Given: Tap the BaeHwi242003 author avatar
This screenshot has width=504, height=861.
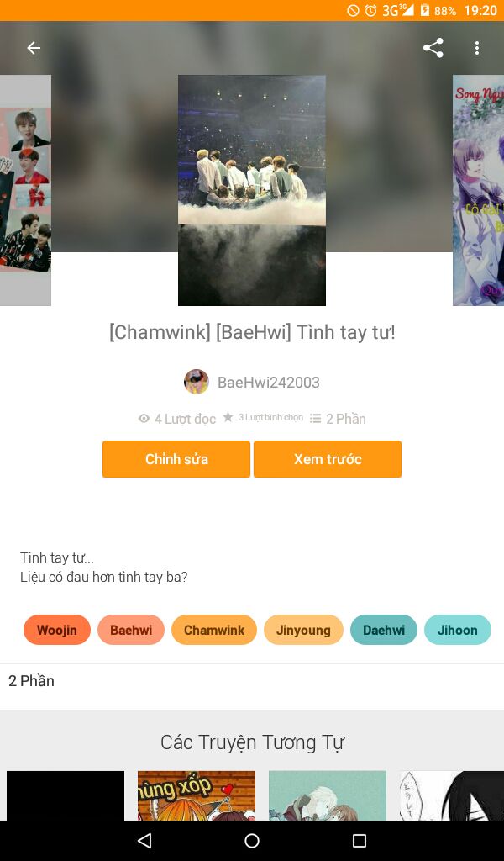Looking at the screenshot, I should point(197,382).
